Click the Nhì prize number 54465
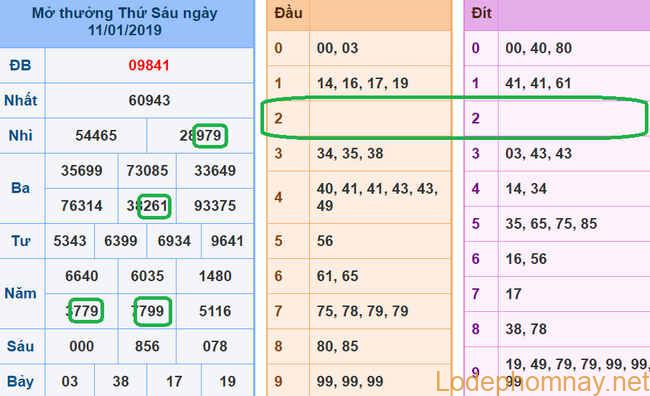 coord(96,136)
